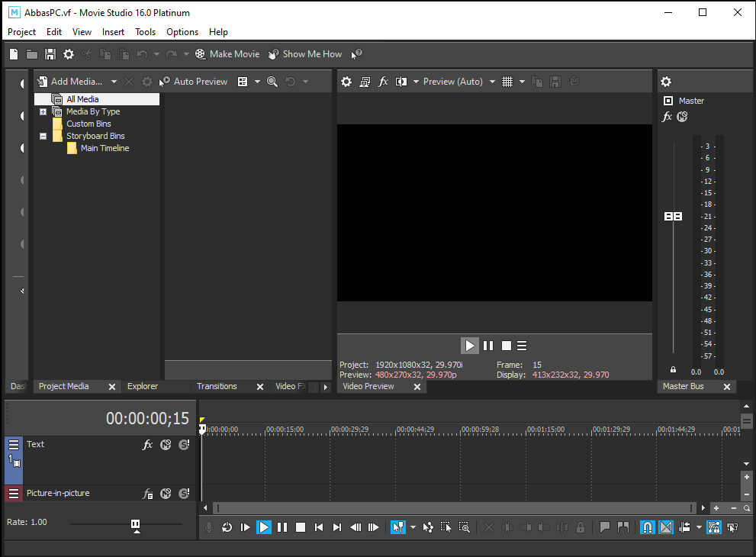Open the split screen view dropdown arrow
Viewport: 756px width, 557px height.
(x=416, y=82)
